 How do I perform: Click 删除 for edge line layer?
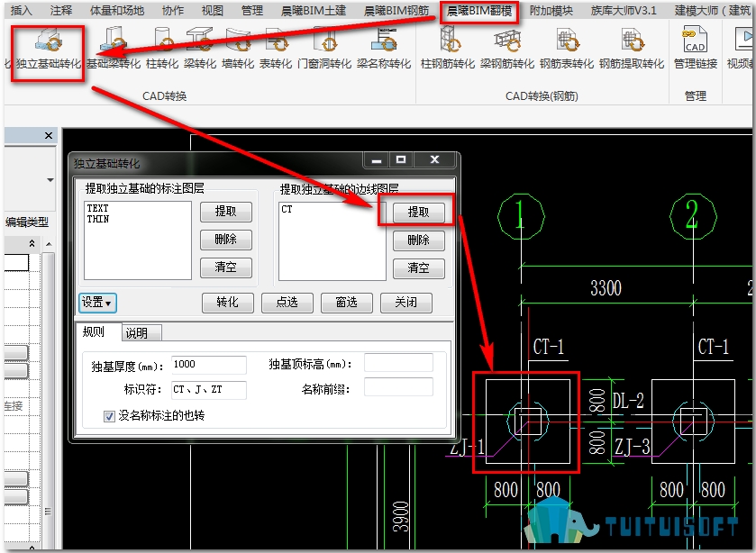(x=418, y=240)
